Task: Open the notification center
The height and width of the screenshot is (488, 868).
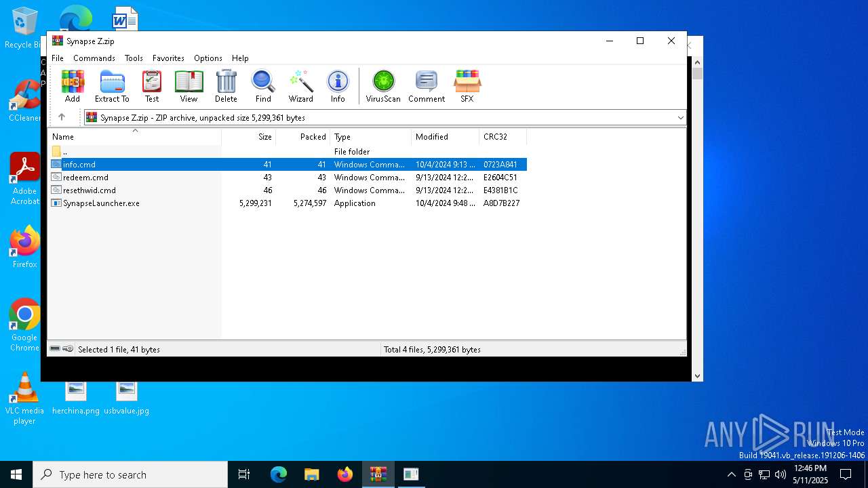Action: coord(846,474)
